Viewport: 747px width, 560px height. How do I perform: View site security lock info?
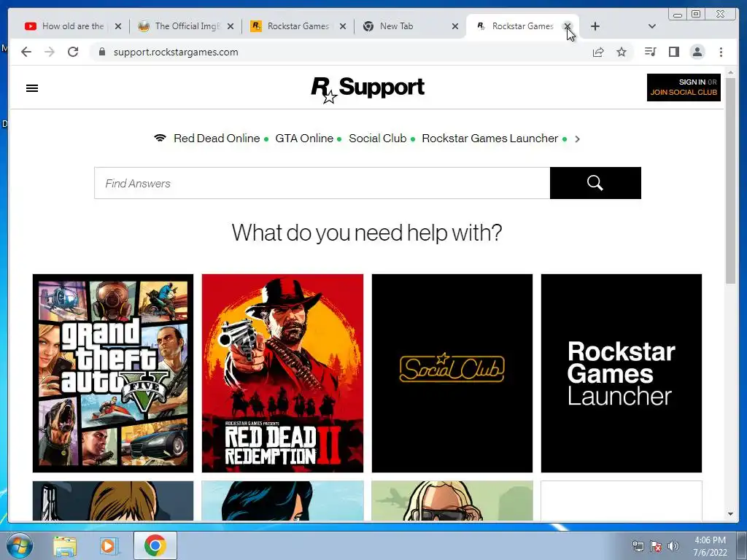coord(102,52)
